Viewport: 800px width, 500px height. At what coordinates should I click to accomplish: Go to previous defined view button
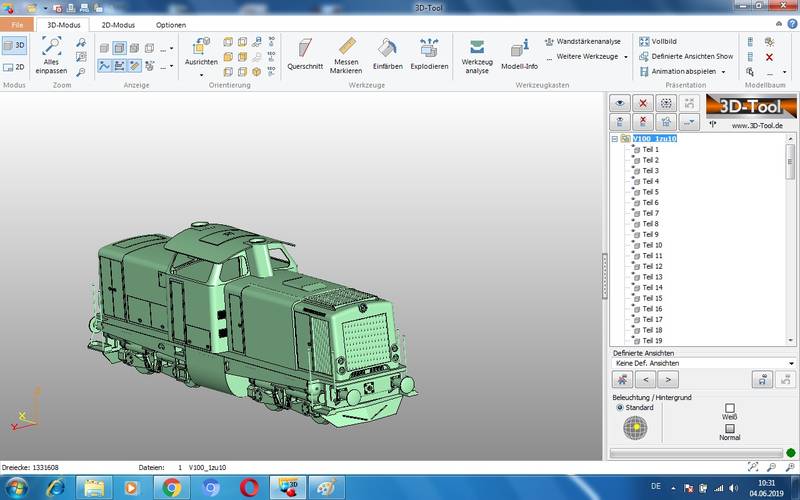coord(645,380)
